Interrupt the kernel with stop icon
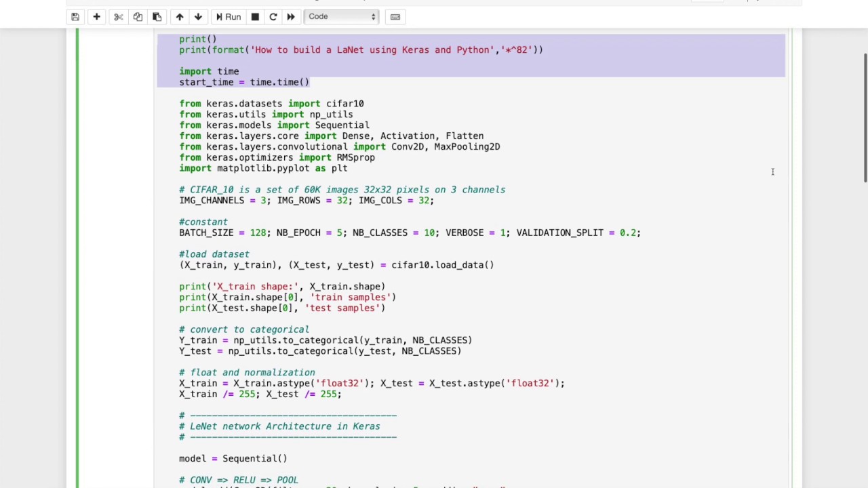Image resolution: width=868 pixels, height=488 pixels. pos(255,16)
